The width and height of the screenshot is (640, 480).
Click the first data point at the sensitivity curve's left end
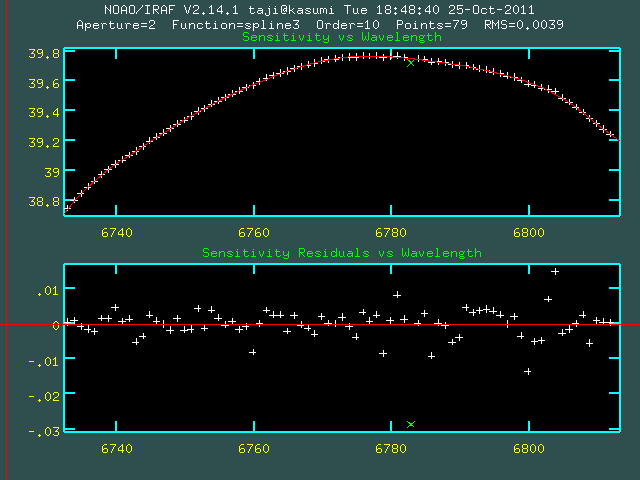(67, 207)
